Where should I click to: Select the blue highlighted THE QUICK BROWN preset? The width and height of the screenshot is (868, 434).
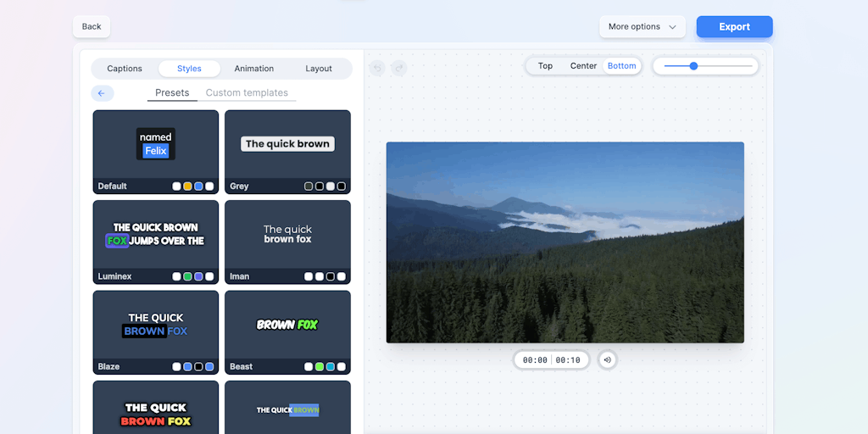(287, 408)
